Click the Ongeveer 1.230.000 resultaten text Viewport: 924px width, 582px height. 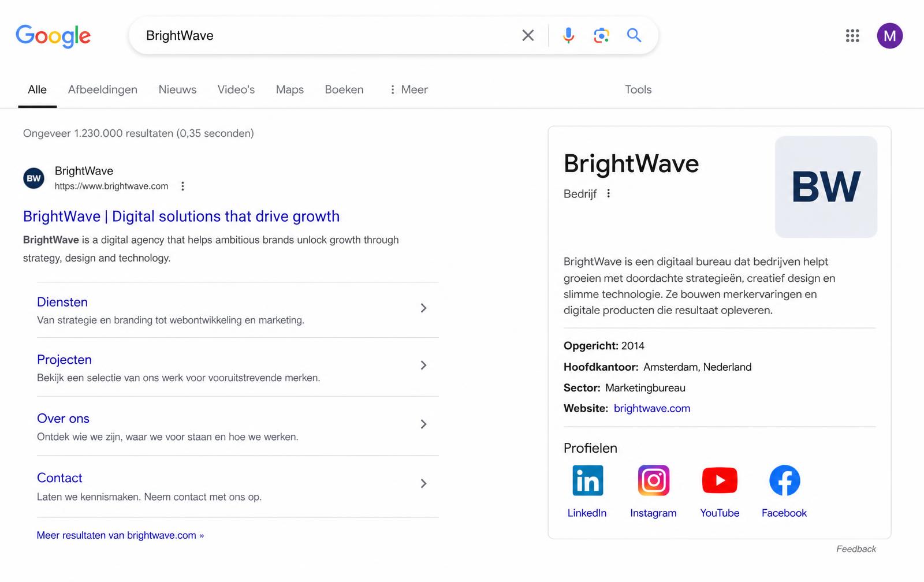point(139,133)
